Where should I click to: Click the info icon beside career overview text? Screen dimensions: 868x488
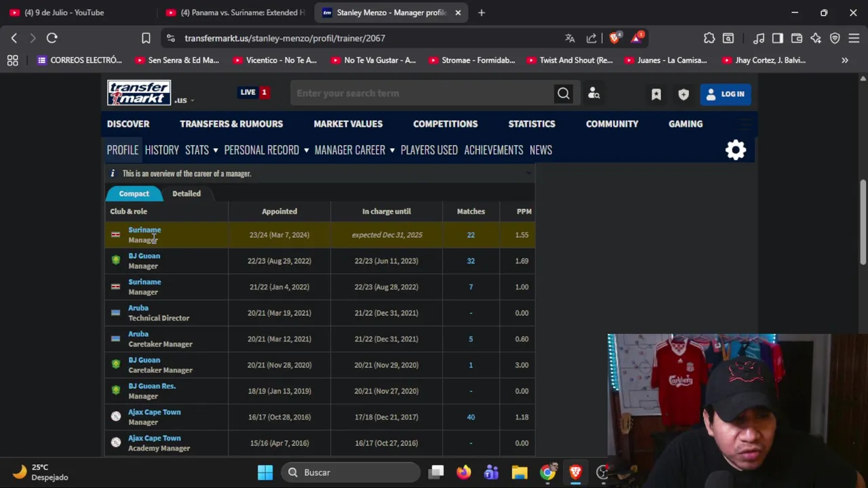113,174
